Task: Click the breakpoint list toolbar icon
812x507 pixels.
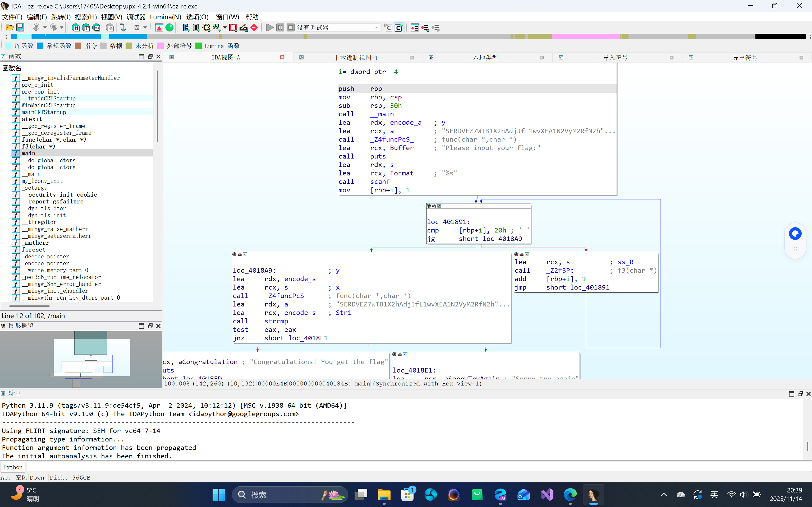Action: 415,27
